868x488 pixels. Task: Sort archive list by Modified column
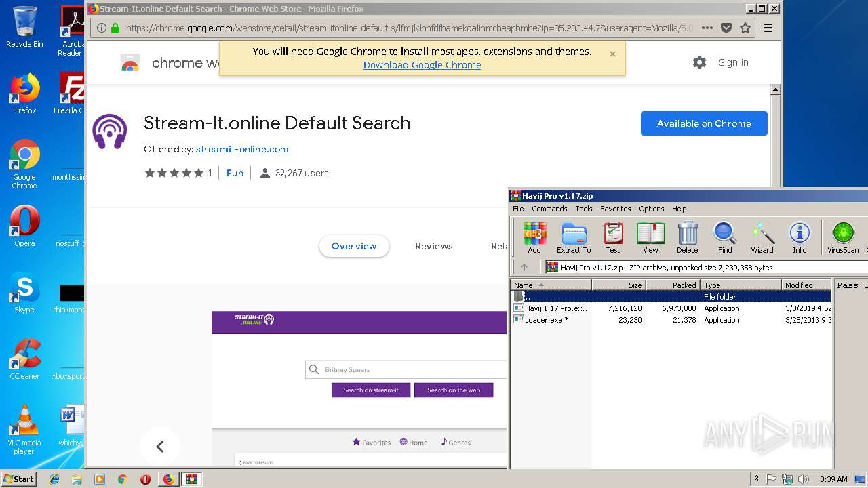(x=806, y=285)
